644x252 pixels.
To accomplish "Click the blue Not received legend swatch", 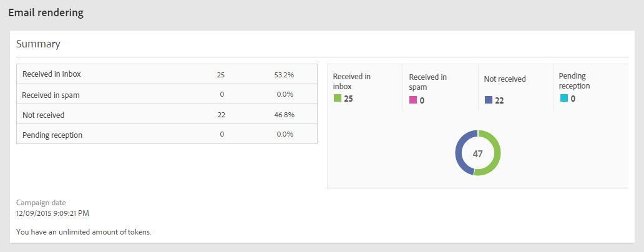I will coord(489,100).
